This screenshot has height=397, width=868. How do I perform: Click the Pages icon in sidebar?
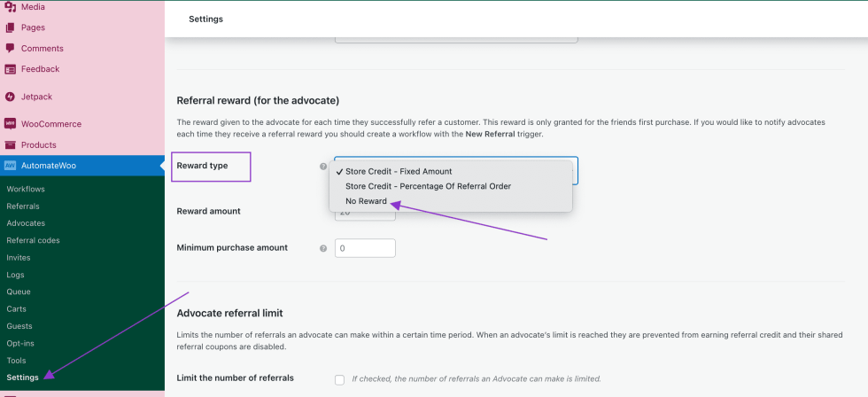tap(11, 27)
